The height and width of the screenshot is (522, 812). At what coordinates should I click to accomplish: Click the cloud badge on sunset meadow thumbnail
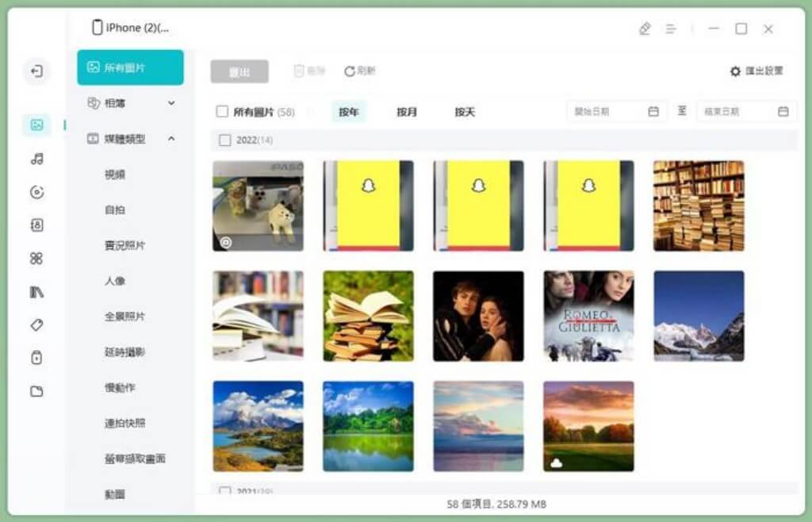point(557,463)
